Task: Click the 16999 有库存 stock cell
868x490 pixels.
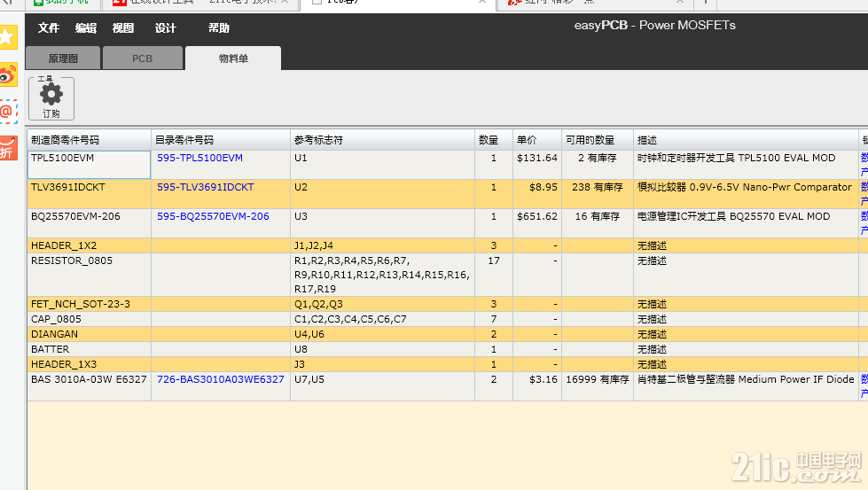Action: (x=598, y=386)
